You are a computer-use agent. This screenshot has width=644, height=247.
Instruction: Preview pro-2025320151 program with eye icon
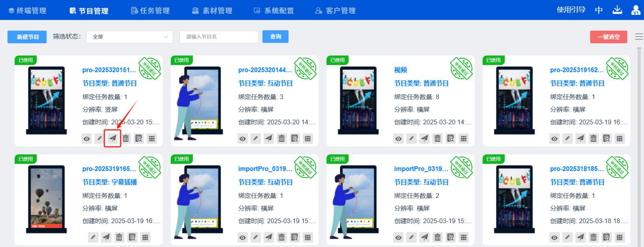tap(86, 138)
